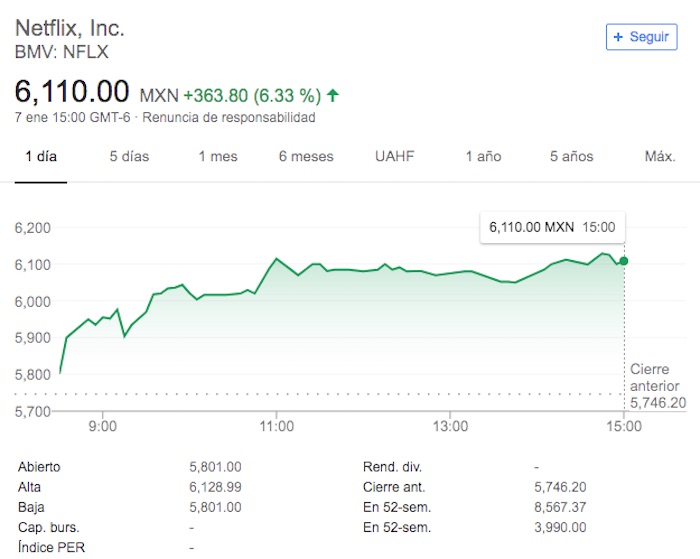The height and width of the screenshot is (559, 700).
Task: Click the chart line near 11:00 peak
Action: click(275, 259)
